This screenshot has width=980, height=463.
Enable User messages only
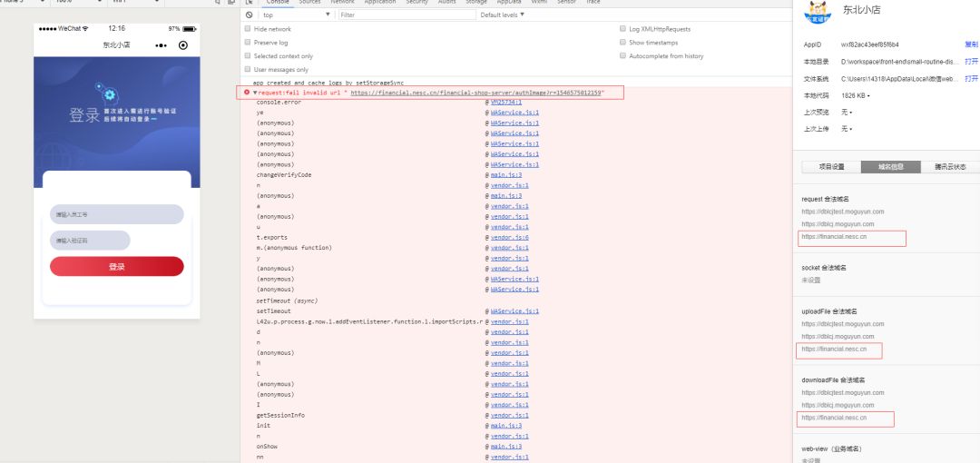coord(248,69)
